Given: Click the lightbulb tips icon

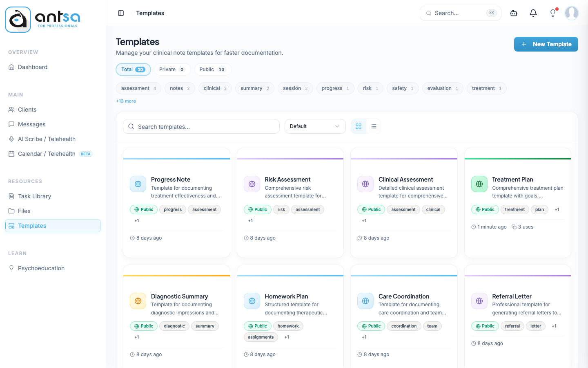Looking at the screenshot, I should click(553, 13).
